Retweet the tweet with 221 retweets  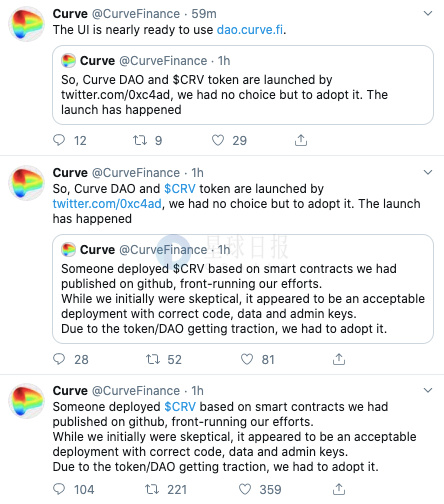click(152, 489)
